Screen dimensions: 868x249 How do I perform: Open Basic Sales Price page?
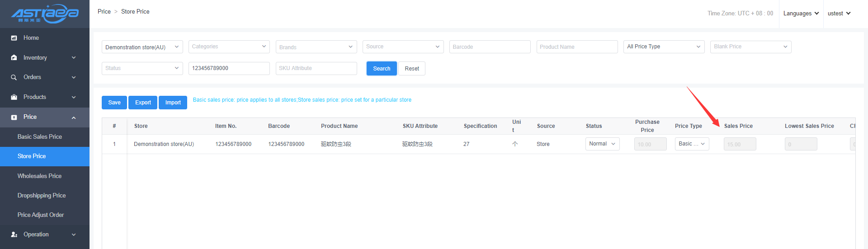click(40, 136)
